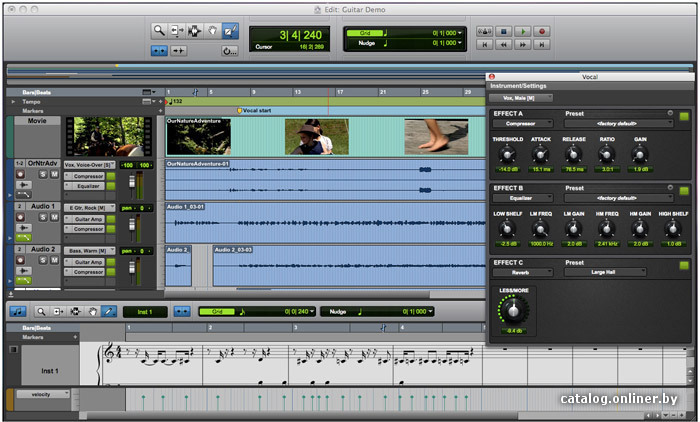Arm recording with the transport Record button
This screenshot has width=700, height=422.
coord(542,31)
